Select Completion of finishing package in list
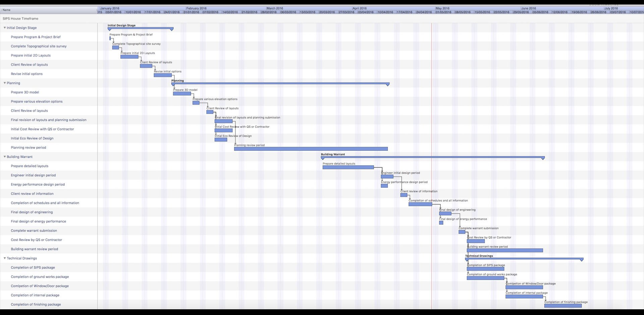Image resolution: width=644 pixels, height=315 pixels. click(x=36, y=305)
